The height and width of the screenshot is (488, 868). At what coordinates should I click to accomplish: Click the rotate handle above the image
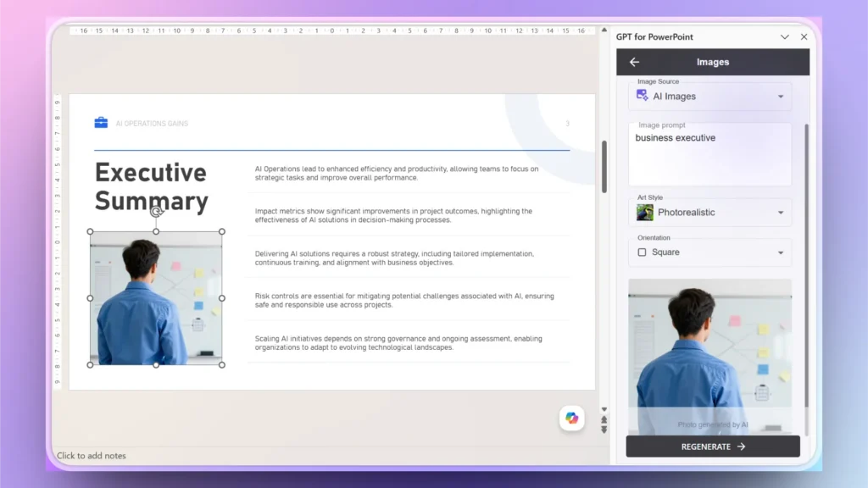[156, 211]
